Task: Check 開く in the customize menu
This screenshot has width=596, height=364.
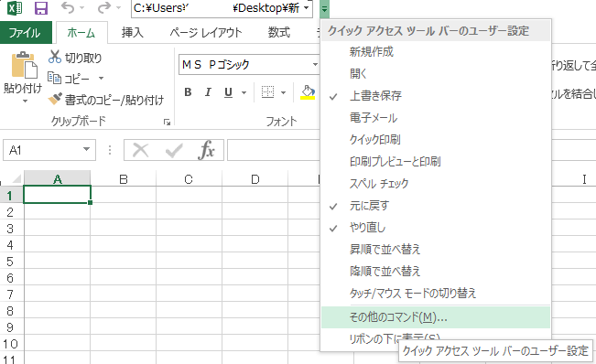Action: click(436, 74)
